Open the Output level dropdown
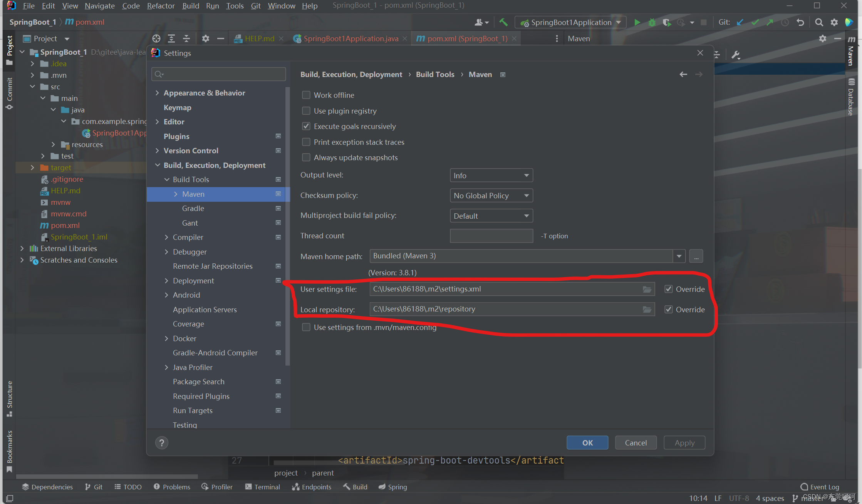The image size is (862, 504). click(491, 176)
